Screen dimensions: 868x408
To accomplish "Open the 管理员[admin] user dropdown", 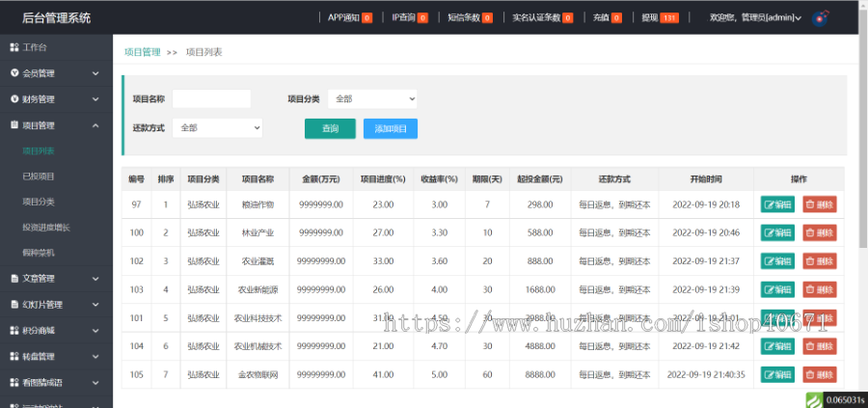I will [x=755, y=17].
